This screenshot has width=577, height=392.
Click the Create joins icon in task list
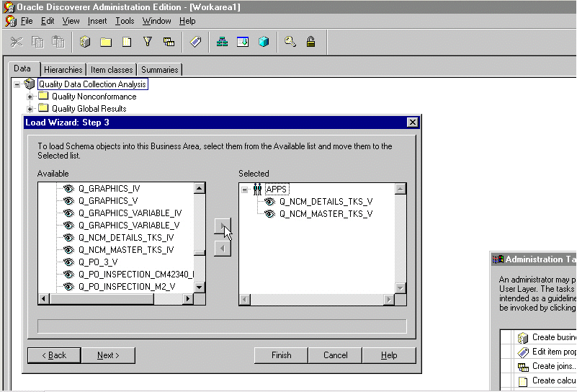coord(523,367)
